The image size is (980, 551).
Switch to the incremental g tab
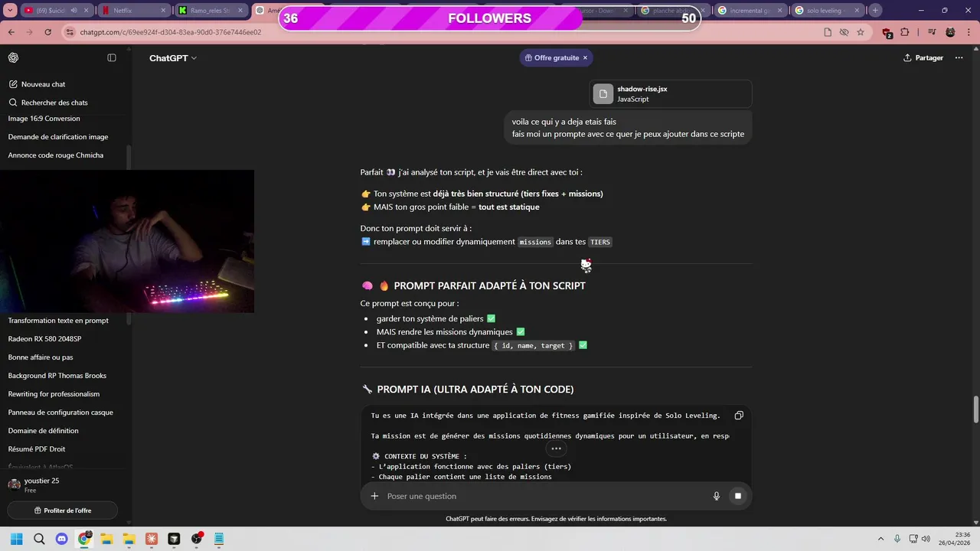(x=750, y=11)
